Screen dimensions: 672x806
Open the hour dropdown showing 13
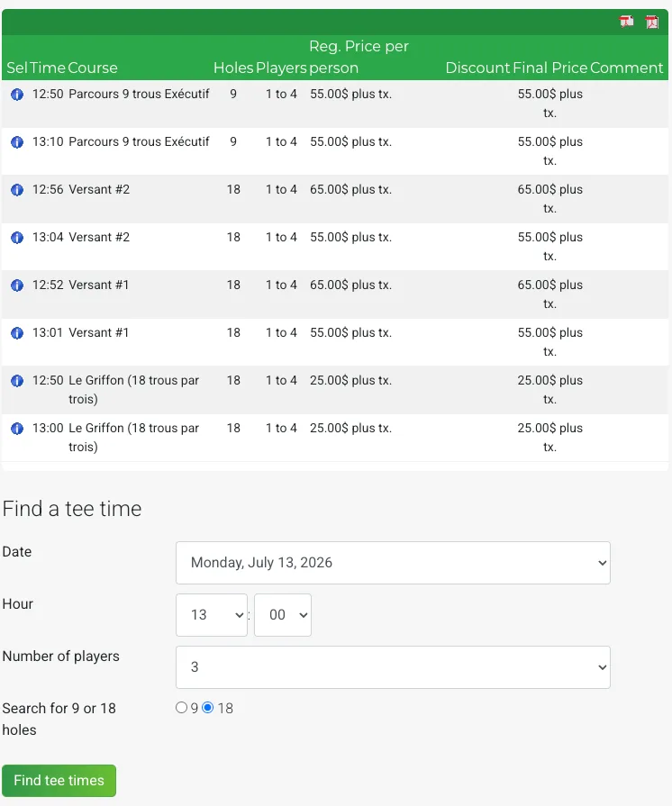(212, 615)
